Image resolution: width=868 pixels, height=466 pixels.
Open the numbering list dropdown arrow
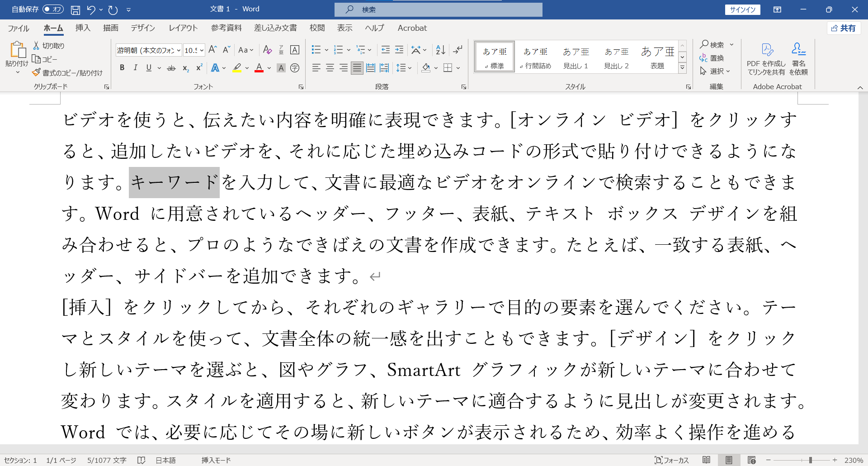349,50
